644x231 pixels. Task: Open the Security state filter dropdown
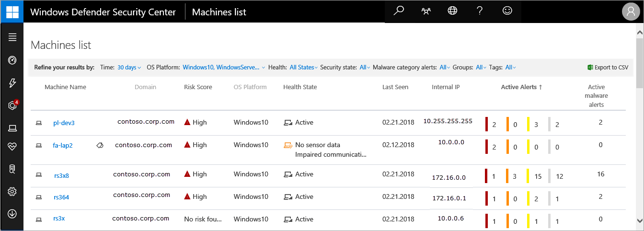pyautogui.click(x=365, y=68)
